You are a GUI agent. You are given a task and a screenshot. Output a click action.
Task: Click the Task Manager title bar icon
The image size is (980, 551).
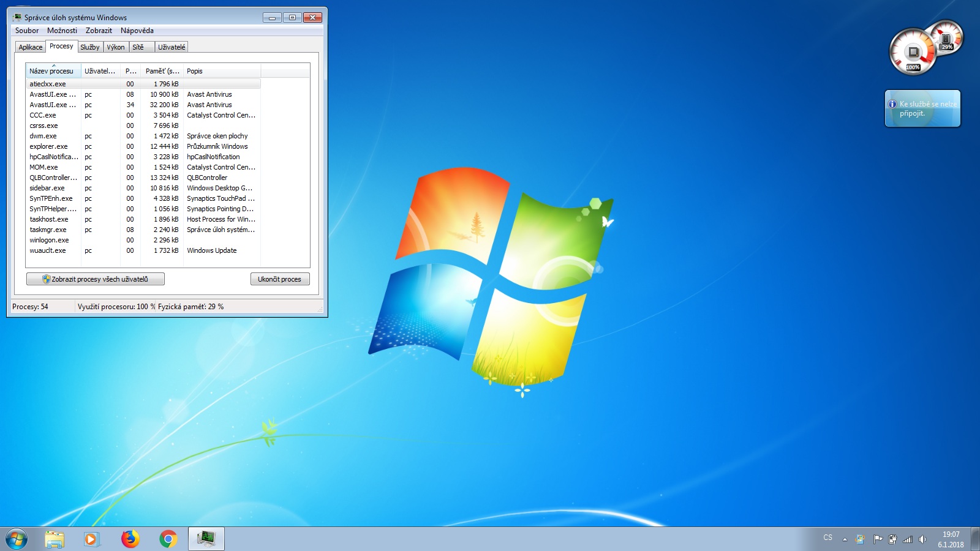click(17, 17)
